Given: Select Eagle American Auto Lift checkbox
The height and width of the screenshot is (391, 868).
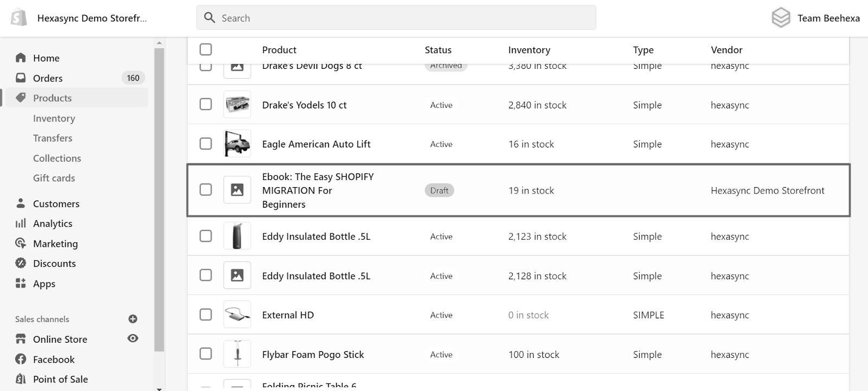Looking at the screenshot, I should (206, 144).
